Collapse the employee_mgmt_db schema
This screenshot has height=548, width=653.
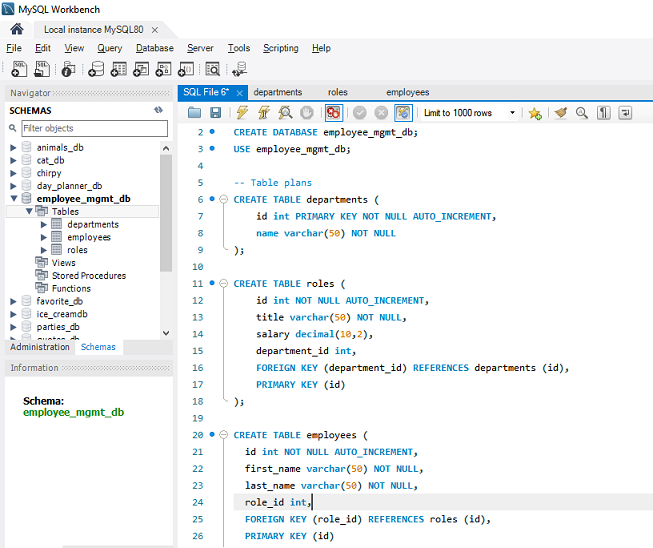point(14,199)
